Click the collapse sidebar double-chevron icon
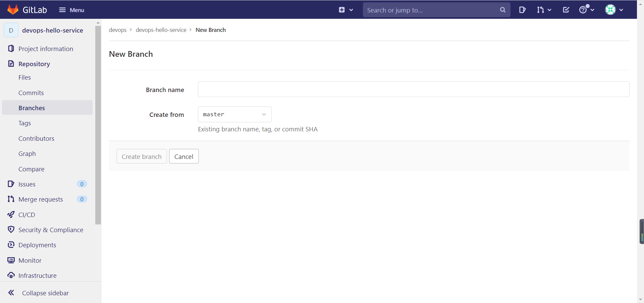This screenshot has width=644, height=303. 11,293
